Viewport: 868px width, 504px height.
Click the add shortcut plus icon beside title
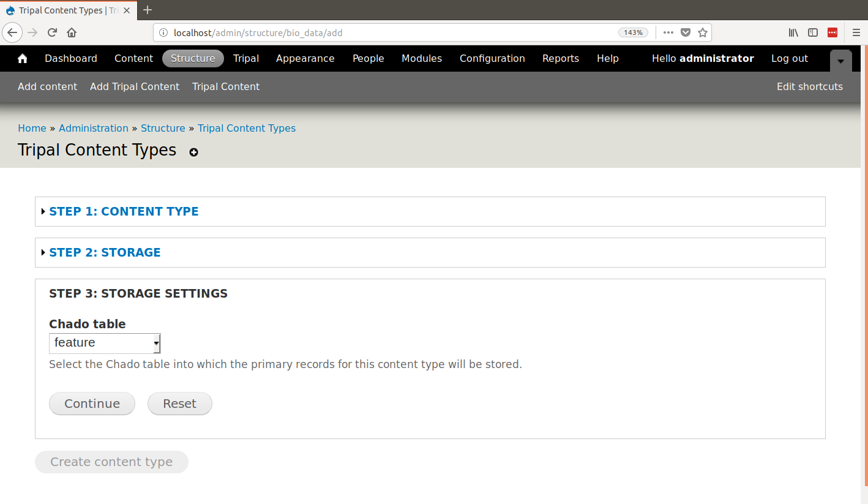tap(193, 152)
